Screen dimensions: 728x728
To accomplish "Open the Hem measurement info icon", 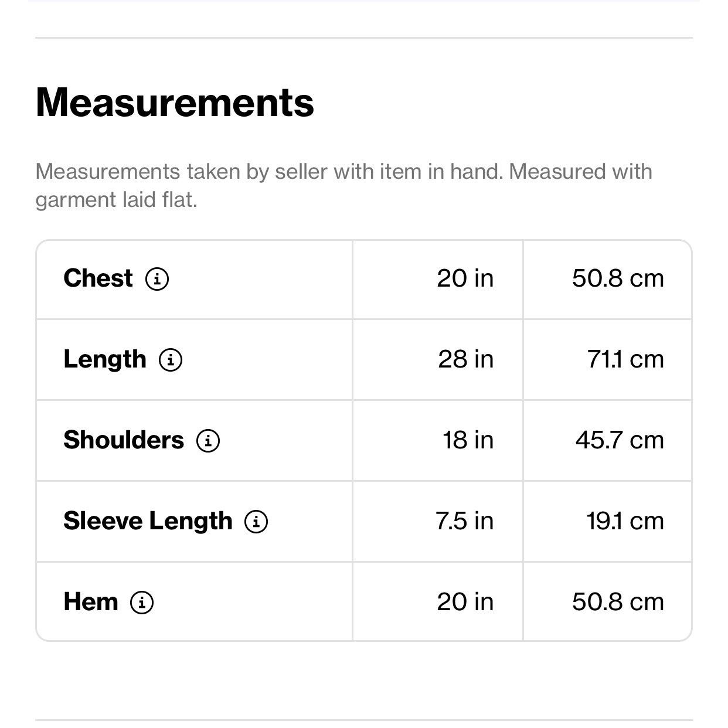I will click(x=142, y=602).
